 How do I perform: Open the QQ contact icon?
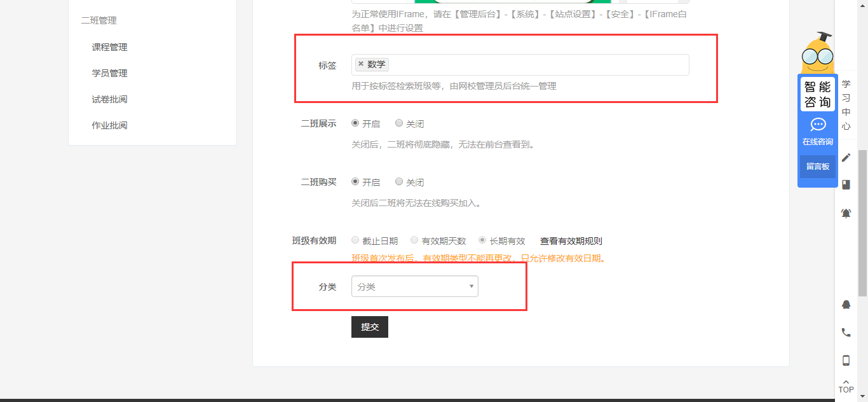point(846,305)
